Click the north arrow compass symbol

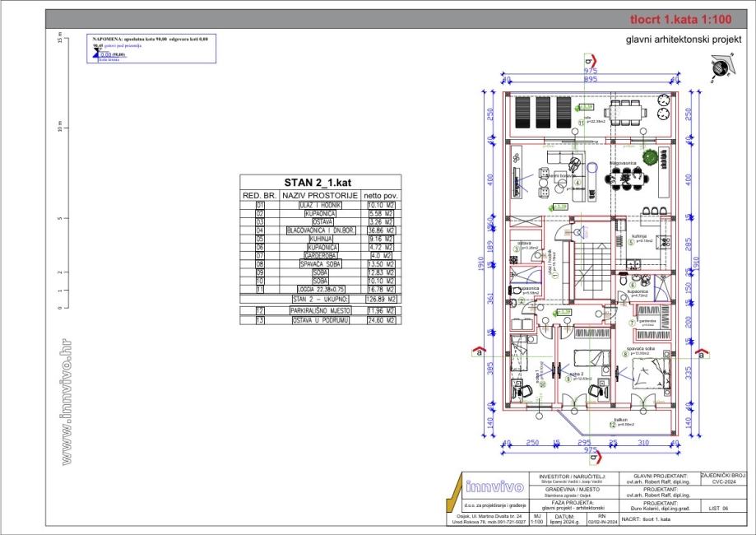721,67
